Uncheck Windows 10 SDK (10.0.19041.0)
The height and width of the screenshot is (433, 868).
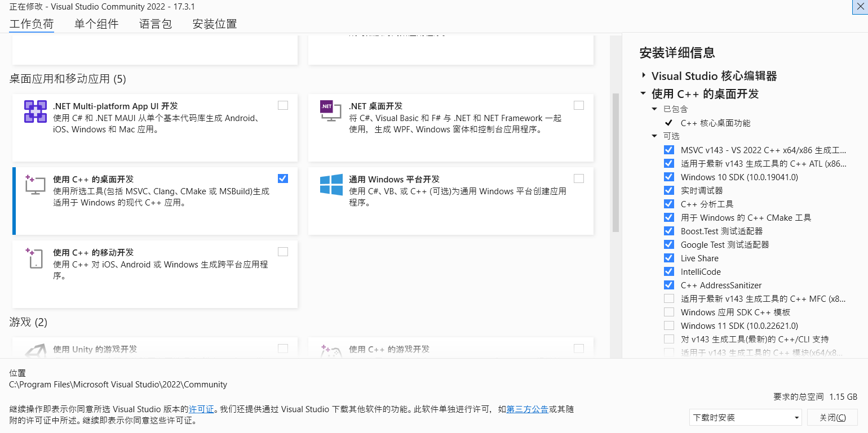coord(669,177)
